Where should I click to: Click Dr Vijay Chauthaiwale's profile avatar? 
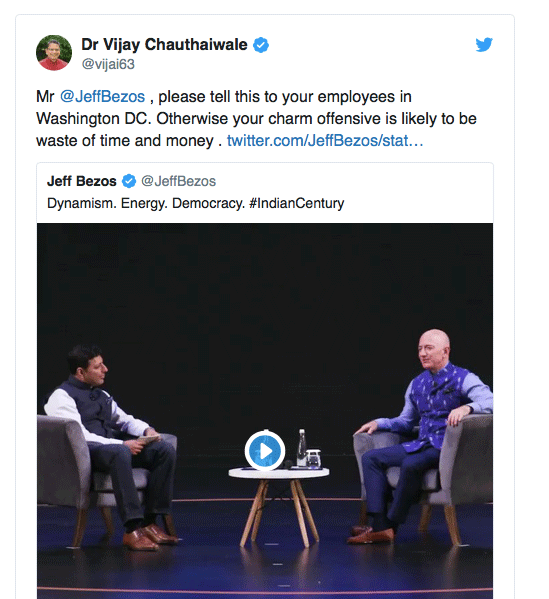(54, 53)
